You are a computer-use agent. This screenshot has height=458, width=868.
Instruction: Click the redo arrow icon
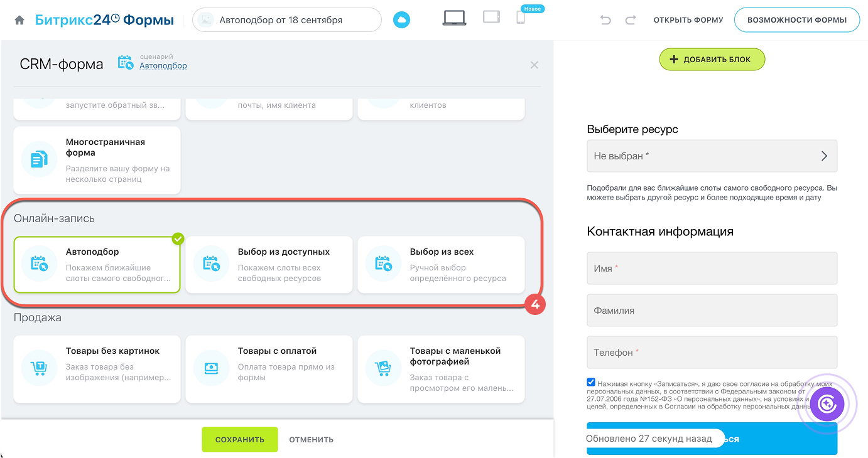pyautogui.click(x=631, y=20)
